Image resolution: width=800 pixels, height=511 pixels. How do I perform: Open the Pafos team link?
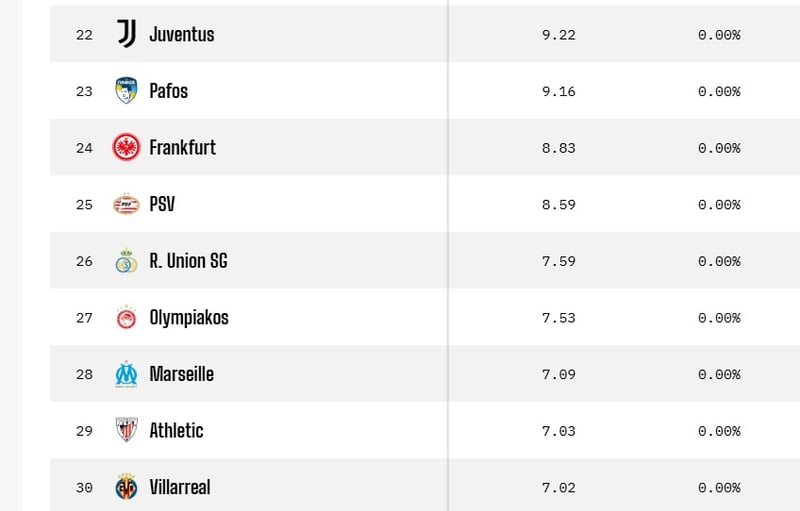tap(168, 91)
